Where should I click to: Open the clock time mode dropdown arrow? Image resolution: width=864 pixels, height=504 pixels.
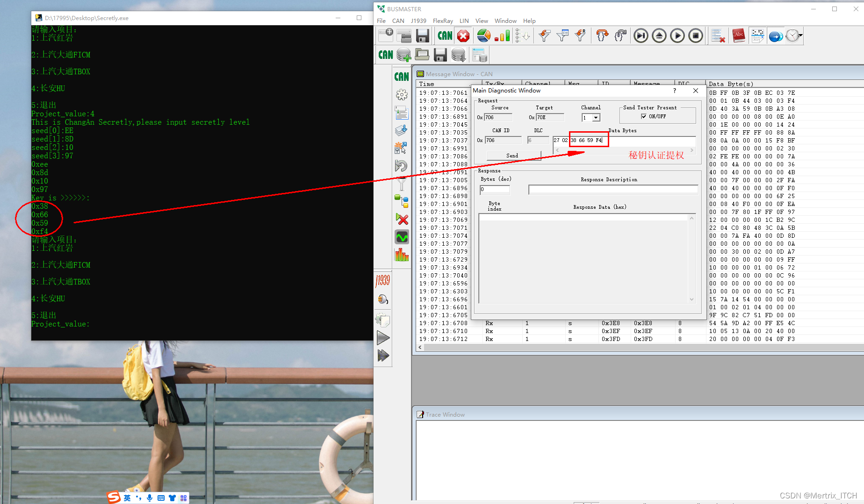coord(801,36)
